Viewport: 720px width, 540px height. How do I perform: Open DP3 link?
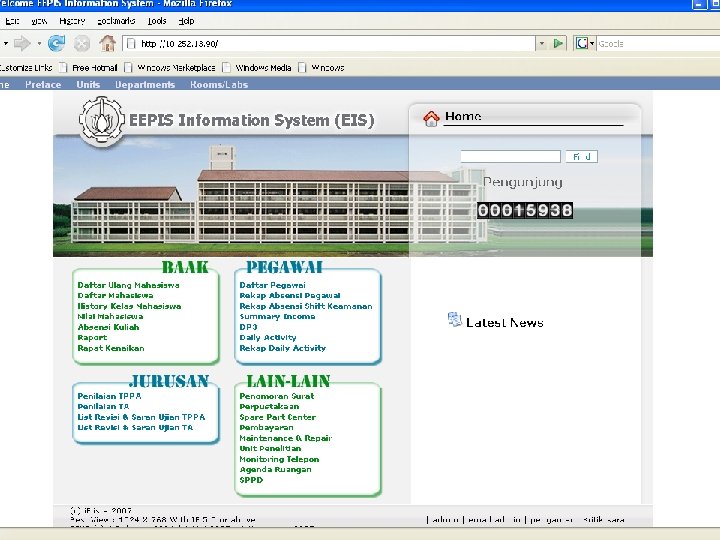click(x=248, y=327)
